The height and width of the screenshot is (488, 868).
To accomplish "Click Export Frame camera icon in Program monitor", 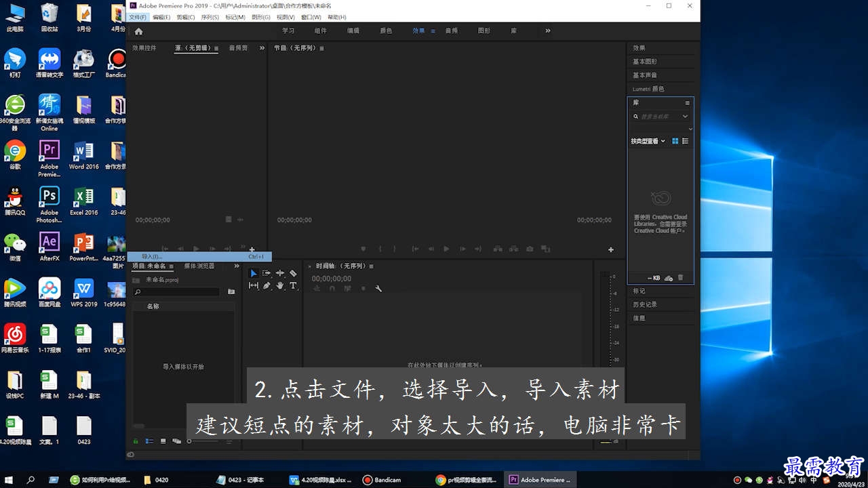I will tap(530, 249).
